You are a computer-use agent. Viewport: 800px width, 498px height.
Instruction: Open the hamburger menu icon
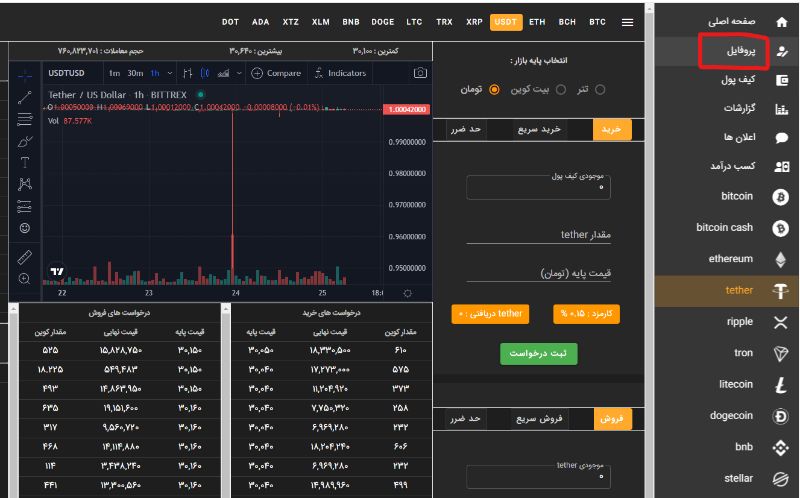pyautogui.click(x=628, y=22)
